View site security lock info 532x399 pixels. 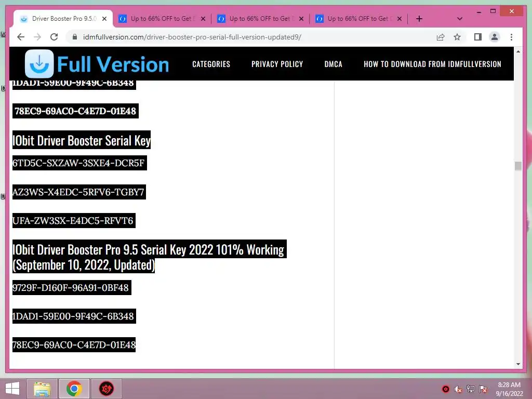pyautogui.click(x=75, y=37)
